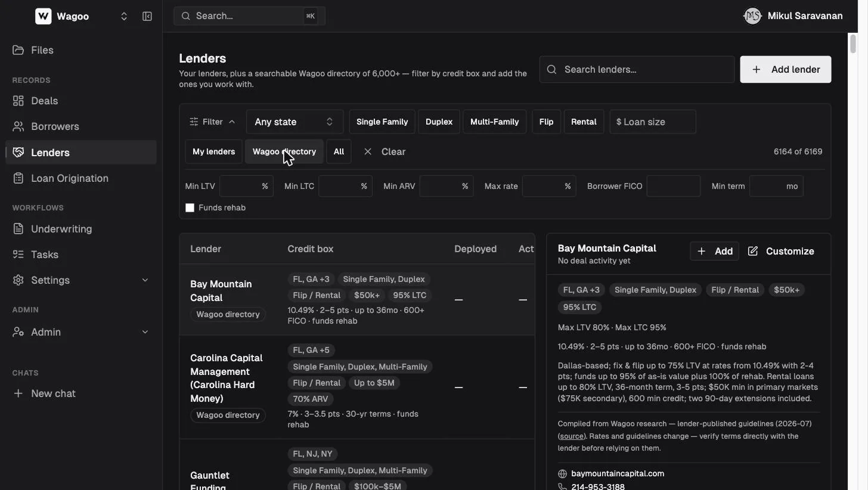
Task: Expand the Admin section chevron
Action: tap(145, 332)
